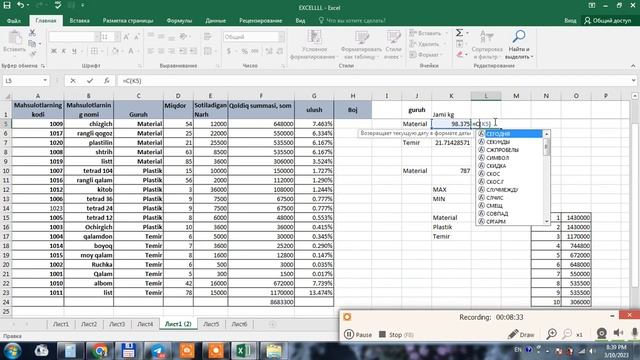The image size is (640, 360).
Task: Open Windows Start button
Action: coord(13,351)
